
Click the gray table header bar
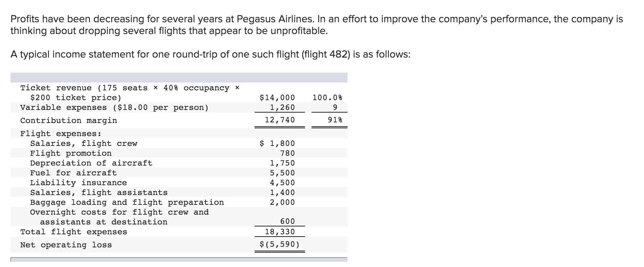[179, 78]
